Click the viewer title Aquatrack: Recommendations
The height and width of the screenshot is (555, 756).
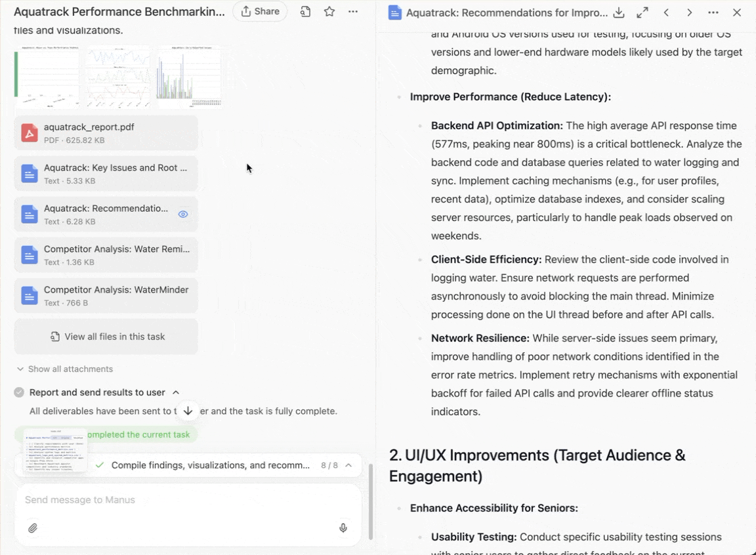pos(507,13)
